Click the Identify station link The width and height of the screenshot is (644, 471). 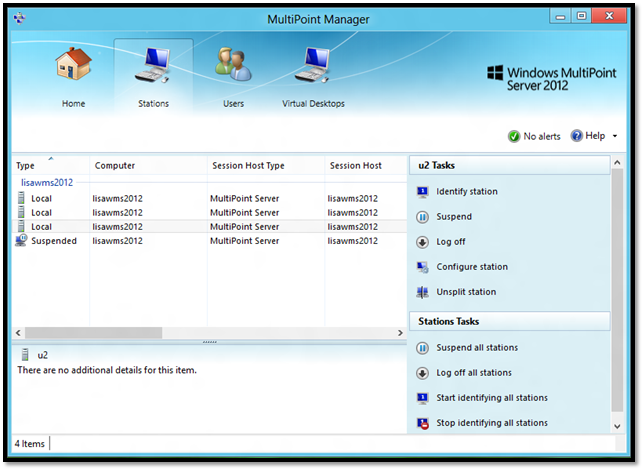(x=467, y=191)
